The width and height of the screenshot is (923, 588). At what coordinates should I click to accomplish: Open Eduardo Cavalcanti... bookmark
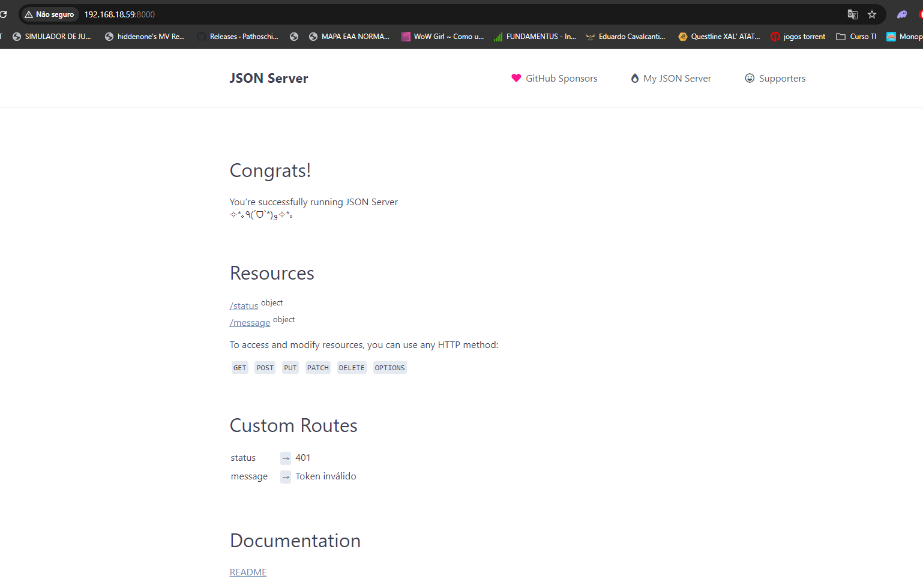626,37
